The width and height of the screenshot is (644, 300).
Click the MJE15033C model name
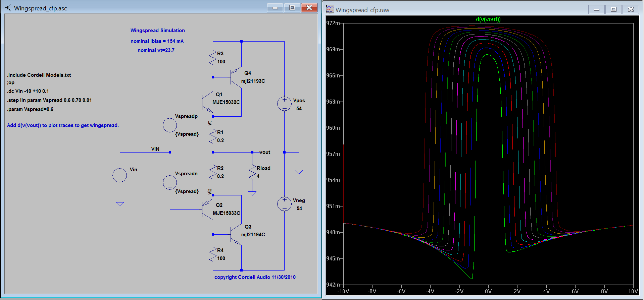pos(227,213)
